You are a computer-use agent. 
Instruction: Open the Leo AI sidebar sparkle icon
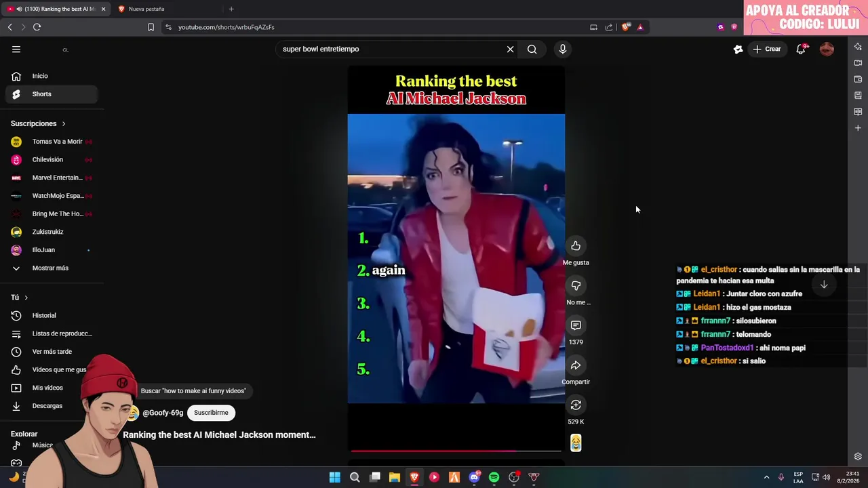[858, 47]
